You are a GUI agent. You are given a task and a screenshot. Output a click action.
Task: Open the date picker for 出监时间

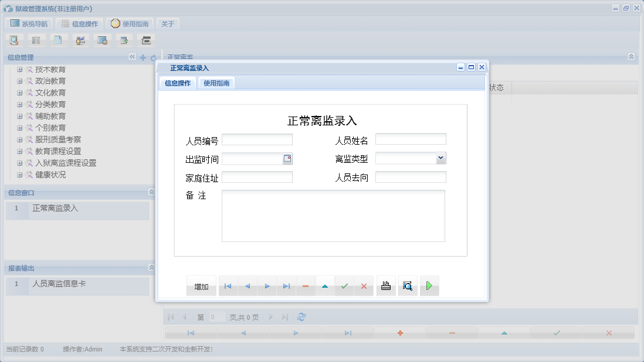pyautogui.click(x=289, y=158)
